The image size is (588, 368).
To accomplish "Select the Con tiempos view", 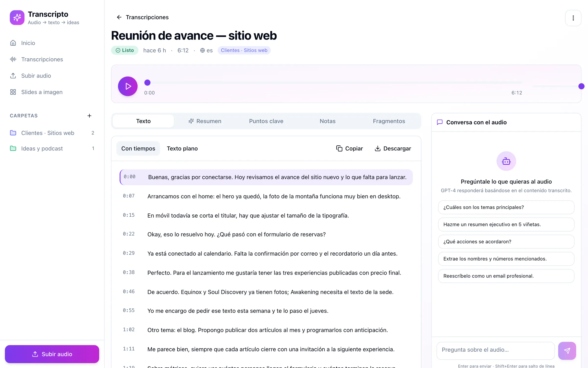I will coord(138,148).
